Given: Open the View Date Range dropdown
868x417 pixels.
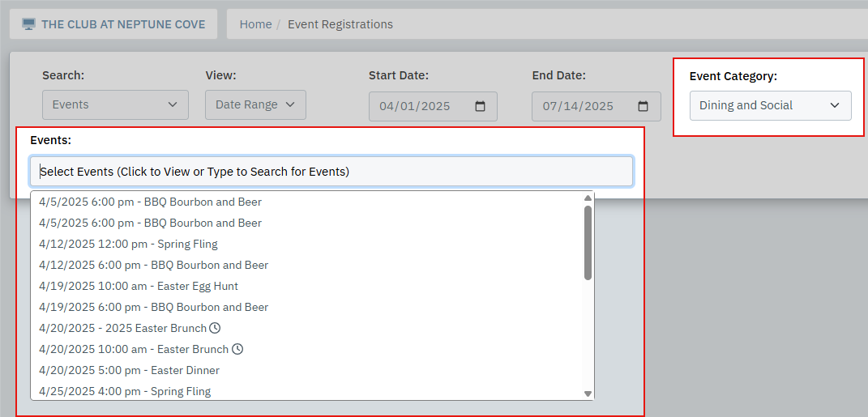Looking at the screenshot, I should coord(255,104).
